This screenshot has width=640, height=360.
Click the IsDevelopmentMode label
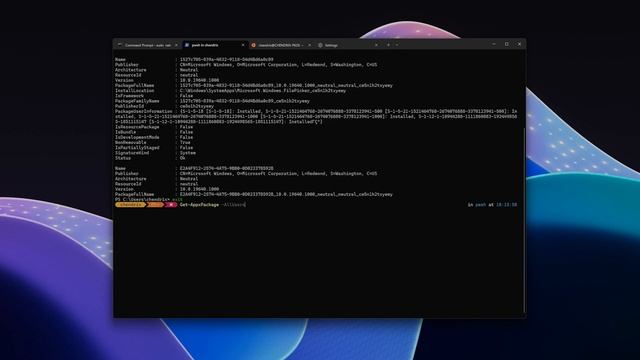click(137, 138)
